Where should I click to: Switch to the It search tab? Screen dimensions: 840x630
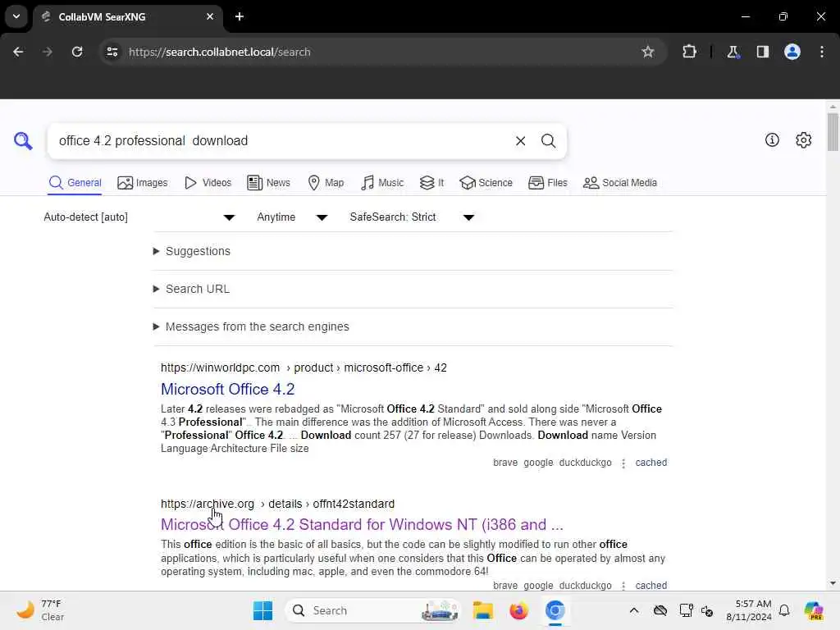pos(431,183)
